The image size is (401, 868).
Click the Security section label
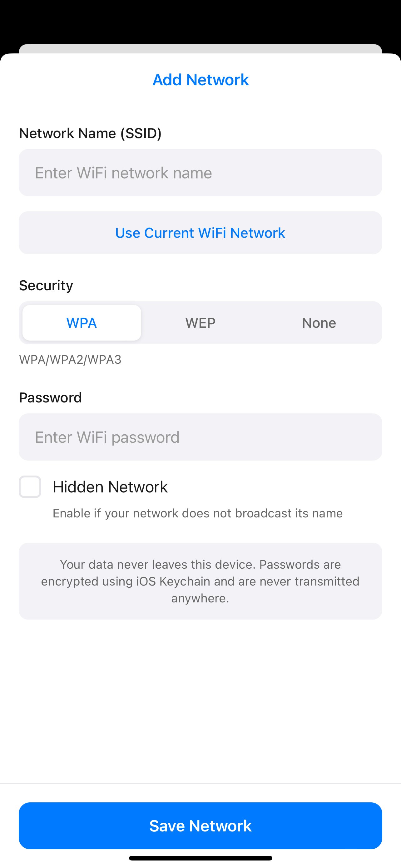[46, 285]
